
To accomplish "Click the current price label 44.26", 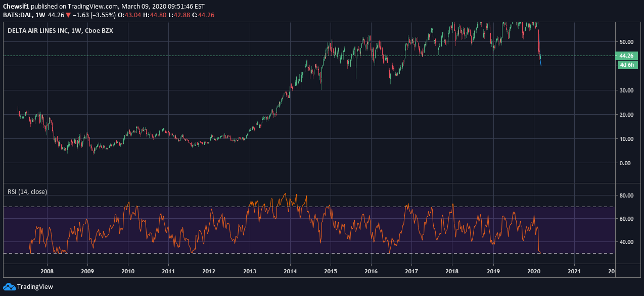I will pyautogui.click(x=626, y=56).
